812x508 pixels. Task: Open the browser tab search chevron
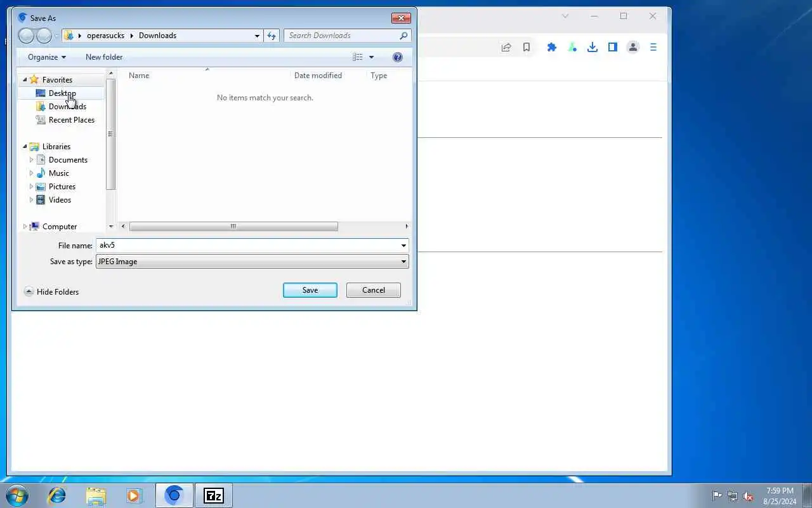[x=565, y=17]
